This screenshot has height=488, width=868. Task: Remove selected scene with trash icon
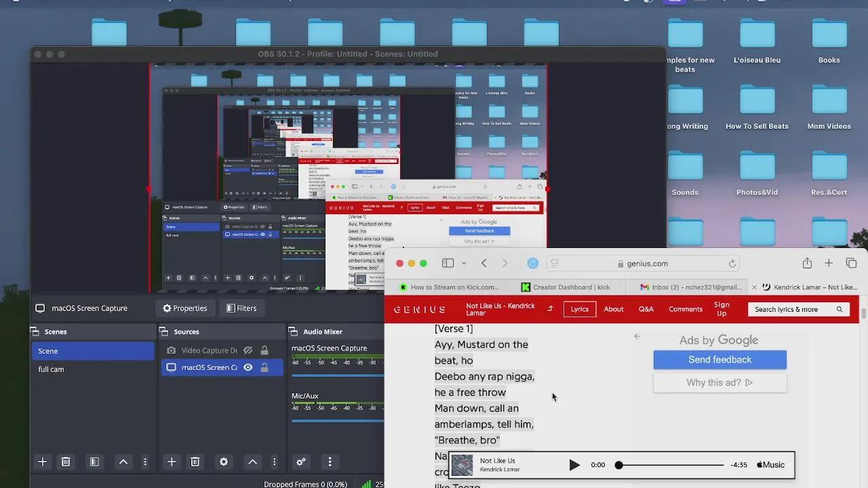(66, 462)
